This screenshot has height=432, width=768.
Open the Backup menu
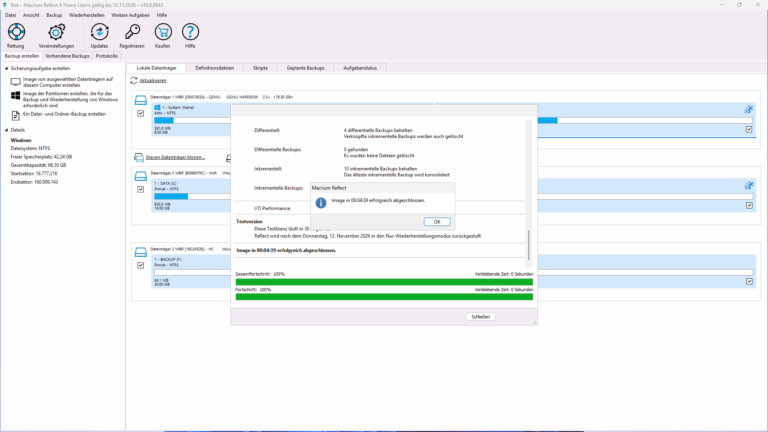click(54, 15)
